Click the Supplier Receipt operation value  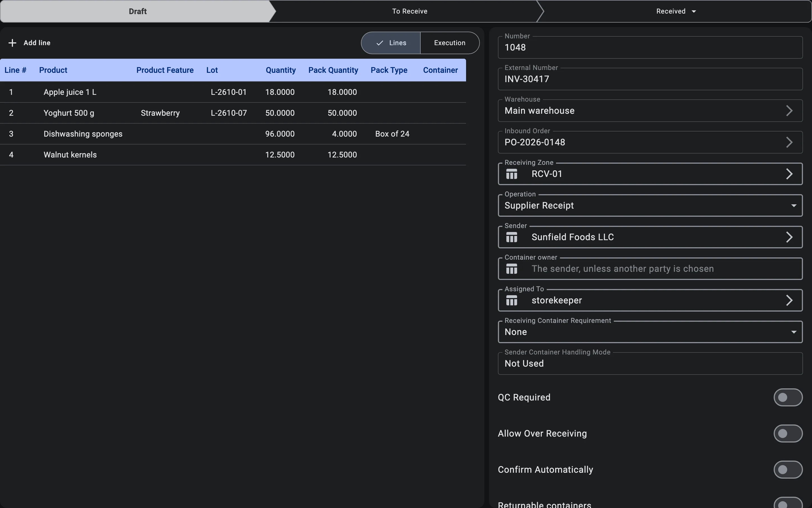tap(539, 206)
